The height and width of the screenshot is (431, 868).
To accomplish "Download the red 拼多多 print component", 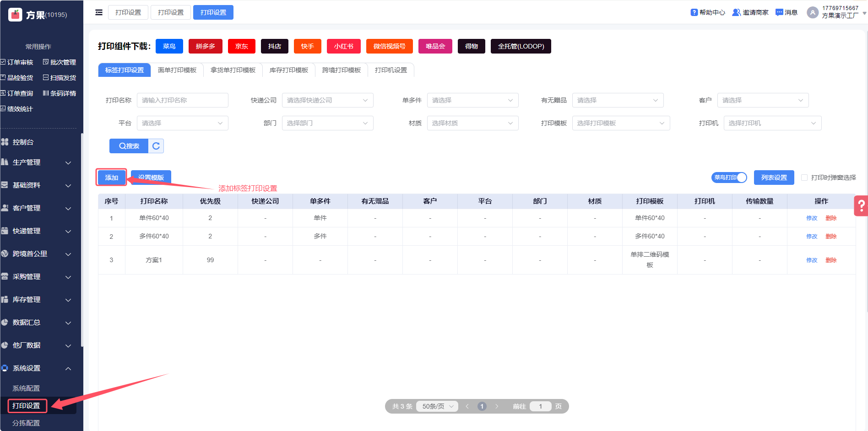I will (x=205, y=46).
